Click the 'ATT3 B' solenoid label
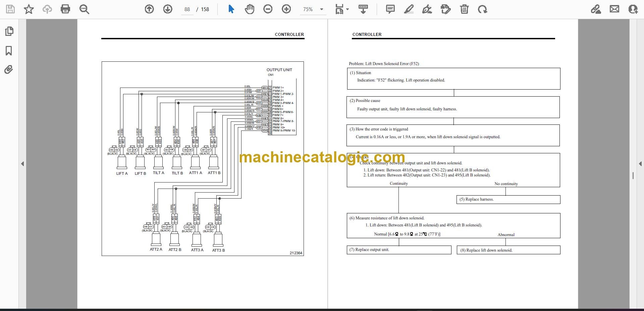The image size is (644, 311). (218, 250)
